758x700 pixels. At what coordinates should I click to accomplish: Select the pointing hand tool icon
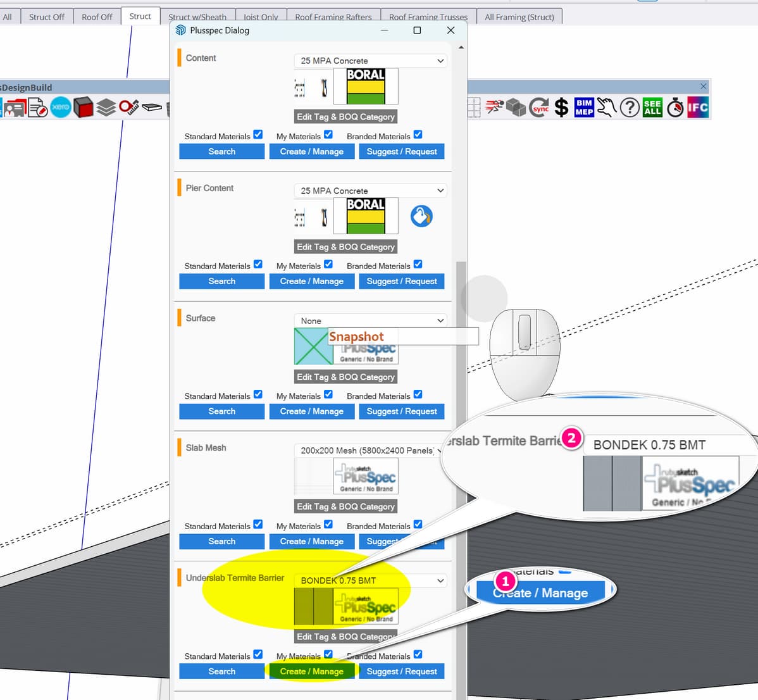click(607, 108)
